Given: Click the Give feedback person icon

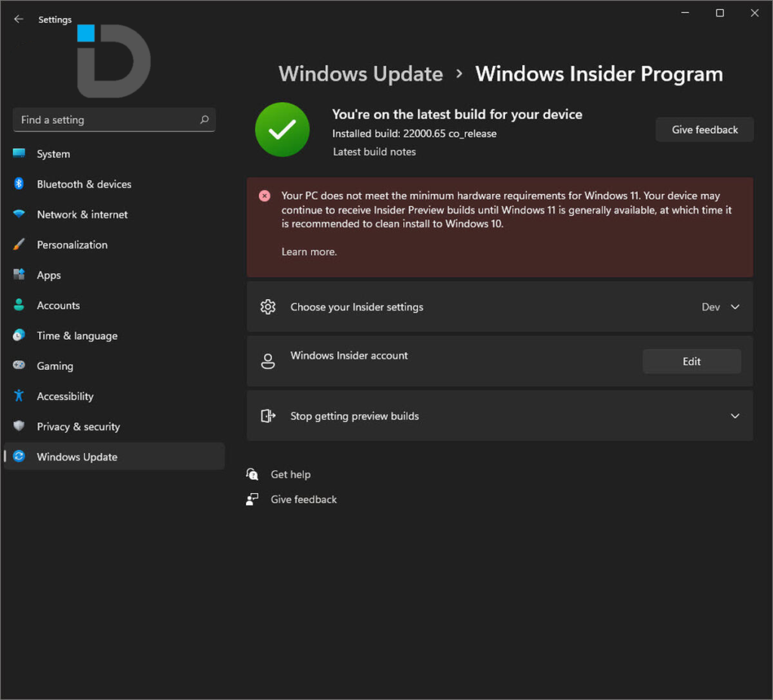Looking at the screenshot, I should 252,499.
